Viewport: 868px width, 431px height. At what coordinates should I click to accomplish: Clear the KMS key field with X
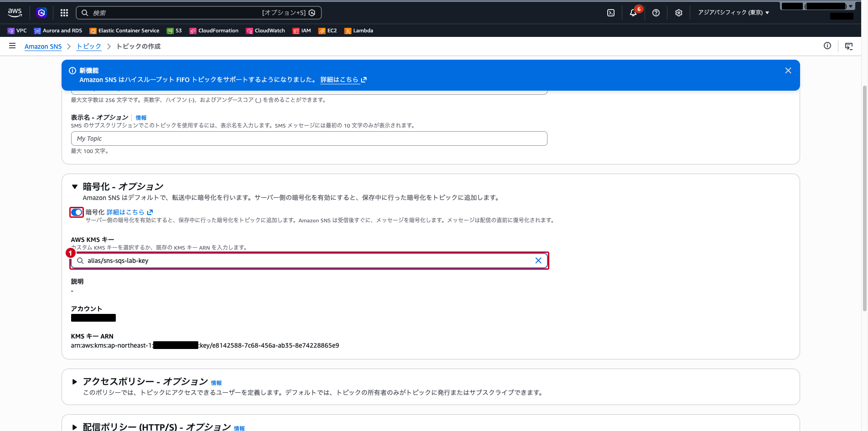coord(538,261)
